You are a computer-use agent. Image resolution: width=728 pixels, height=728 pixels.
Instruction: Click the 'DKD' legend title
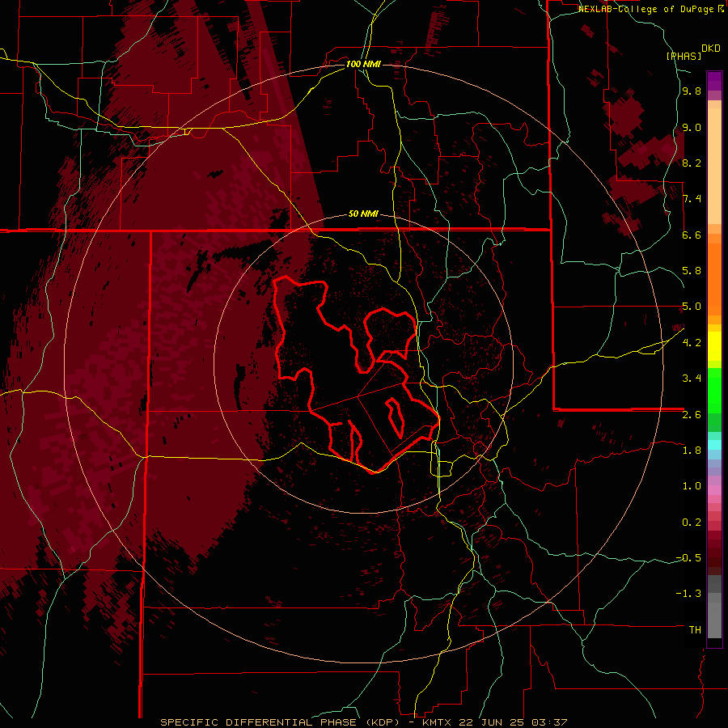click(711, 49)
